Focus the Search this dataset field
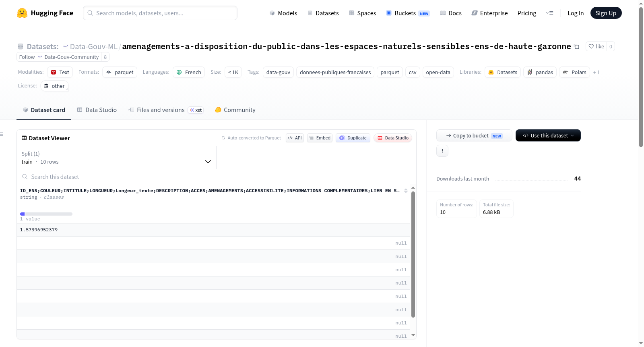644x347 pixels. pyautogui.click(x=217, y=177)
